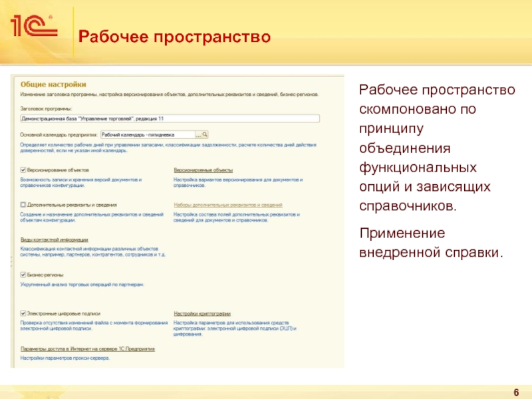Click the Применение внедренной справки text

tap(432, 243)
